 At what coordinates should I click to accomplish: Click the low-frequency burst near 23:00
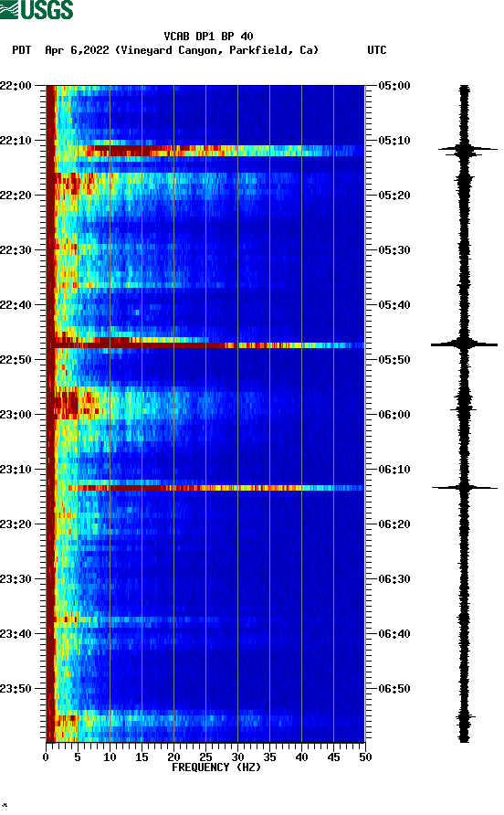coord(76,406)
